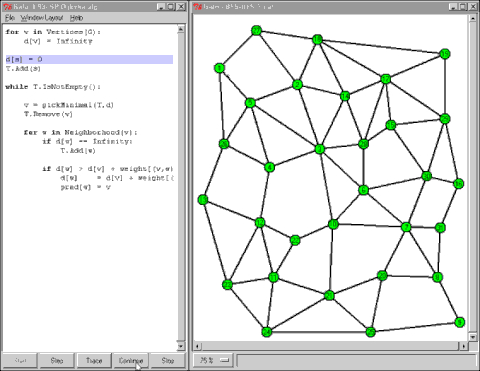Click the line 'd[v] = Infinity'
Viewport: 480px width, 371px height.
click(58, 41)
